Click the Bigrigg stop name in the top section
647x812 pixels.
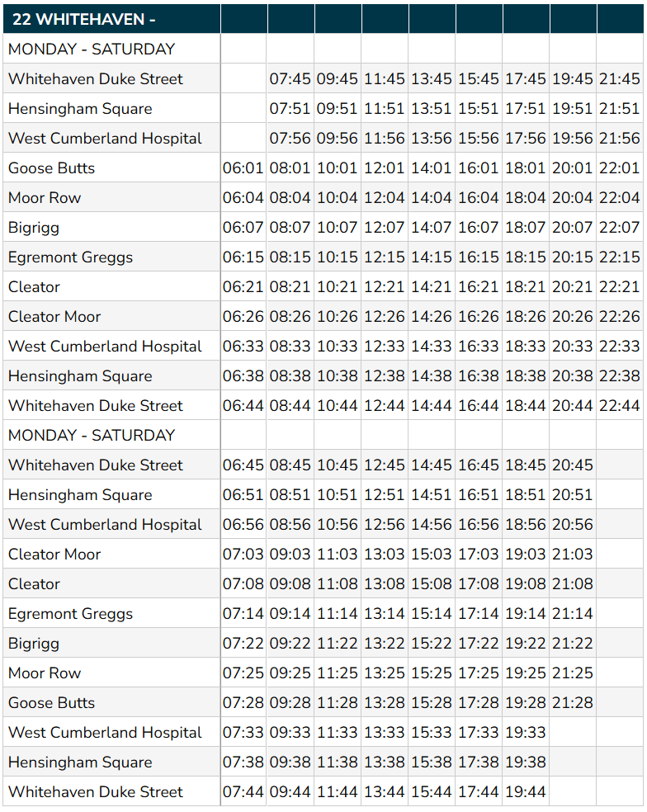34,228
